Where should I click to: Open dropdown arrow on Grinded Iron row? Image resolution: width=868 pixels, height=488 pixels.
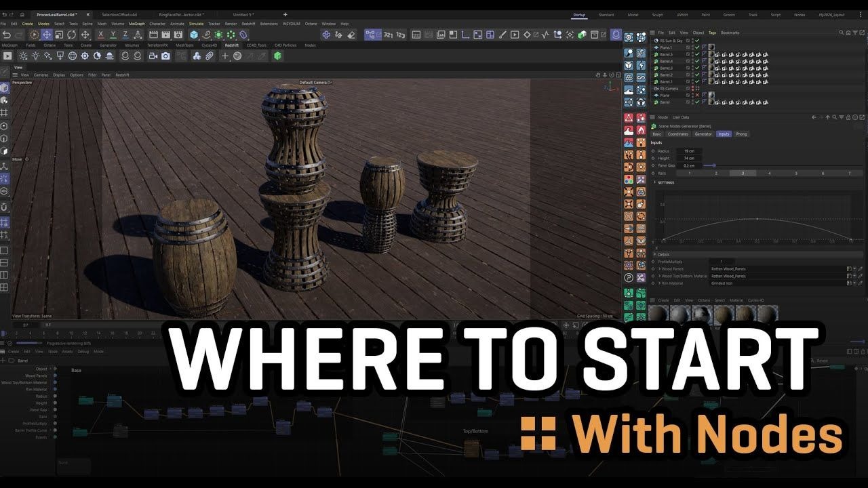coord(854,283)
